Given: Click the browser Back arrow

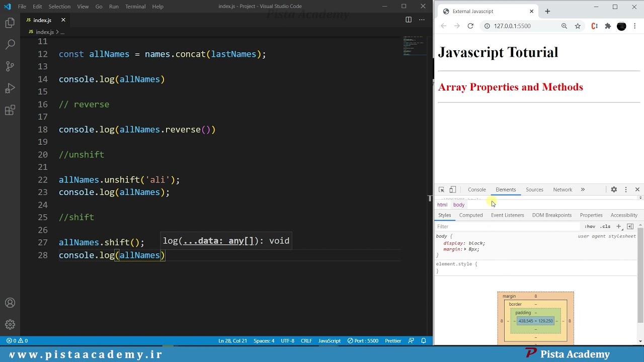Looking at the screenshot, I should click(443, 26).
